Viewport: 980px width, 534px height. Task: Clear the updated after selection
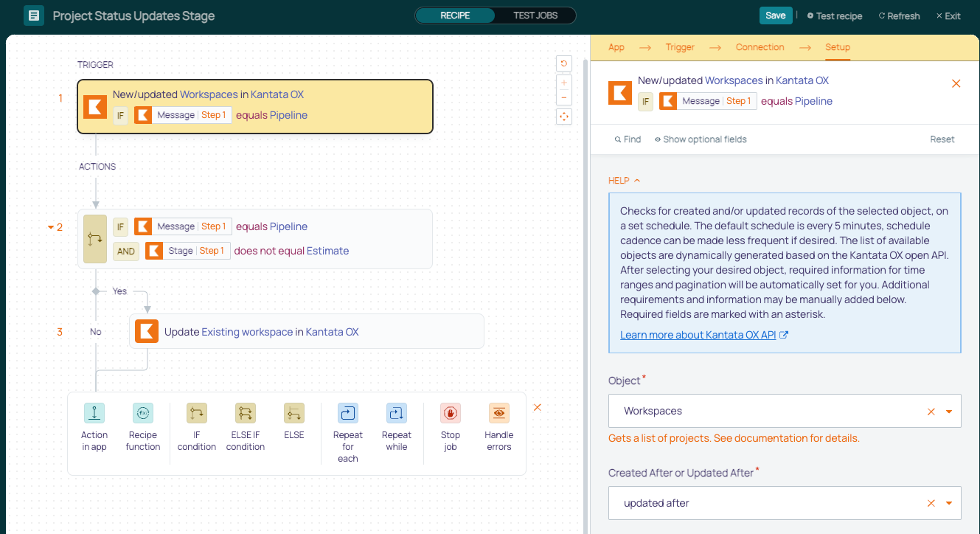click(x=931, y=503)
